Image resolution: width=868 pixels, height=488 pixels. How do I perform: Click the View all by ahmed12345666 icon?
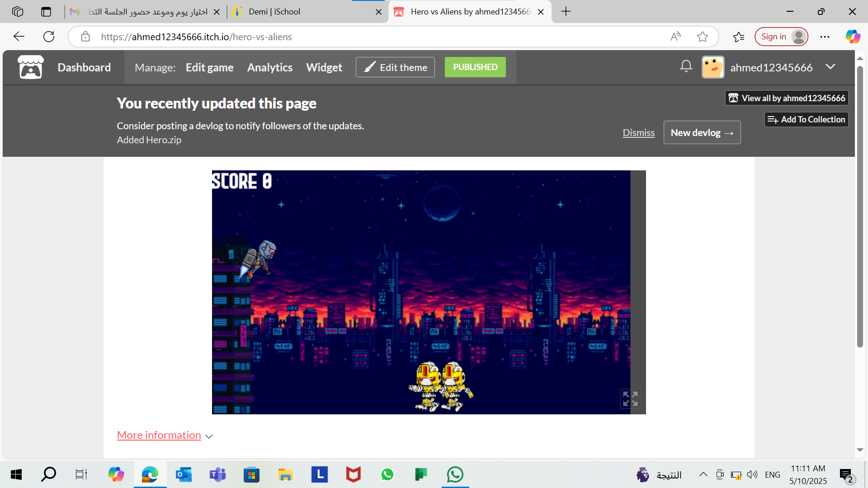click(x=733, y=98)
